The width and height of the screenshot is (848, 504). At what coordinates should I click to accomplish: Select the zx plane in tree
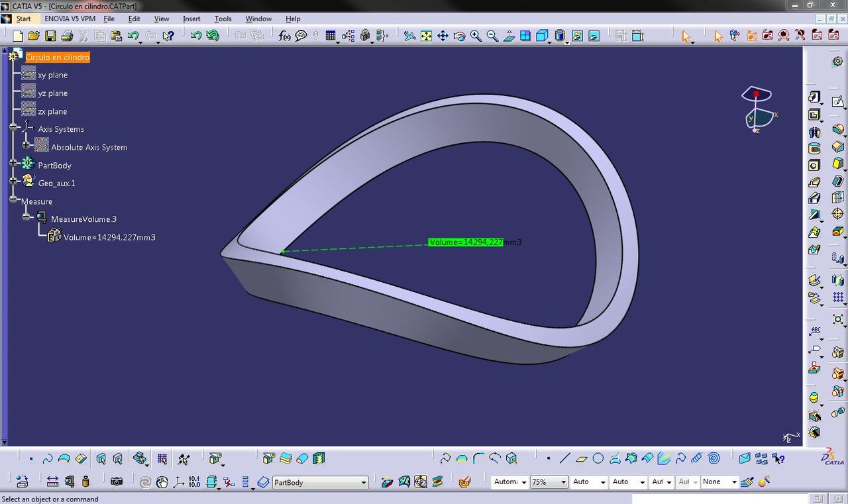coord(52,111)
